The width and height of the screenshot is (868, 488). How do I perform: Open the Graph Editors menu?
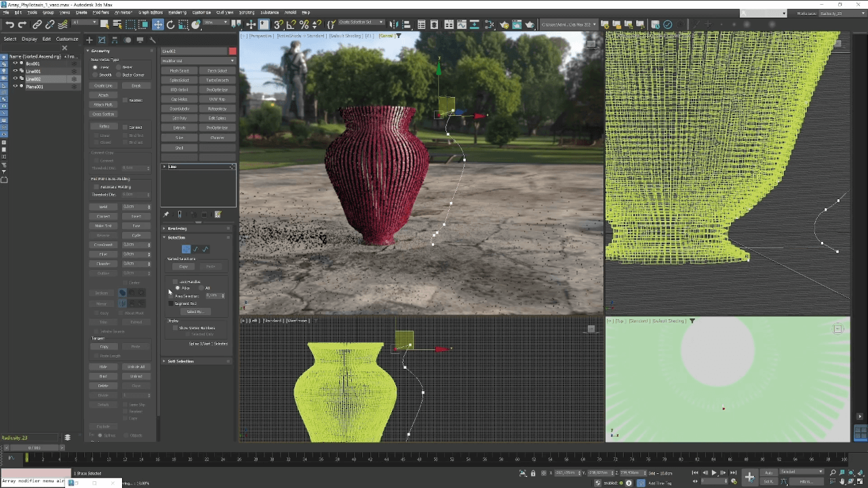pos(151,12)
